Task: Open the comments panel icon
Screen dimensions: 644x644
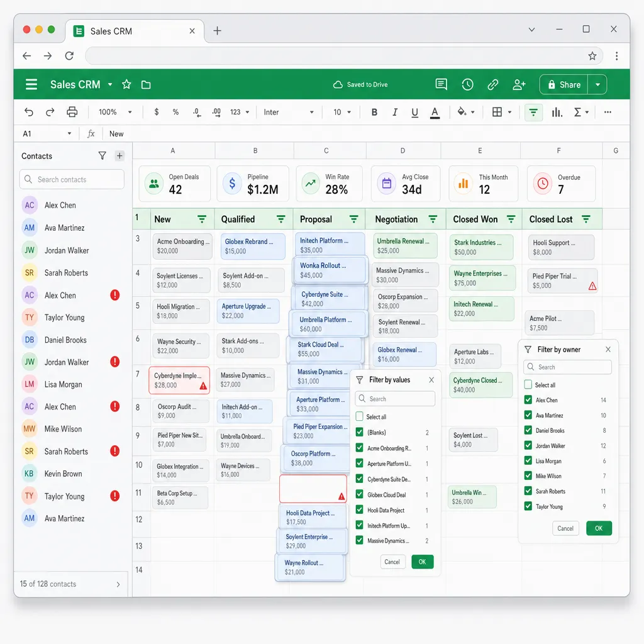Action: click(441, 85)
